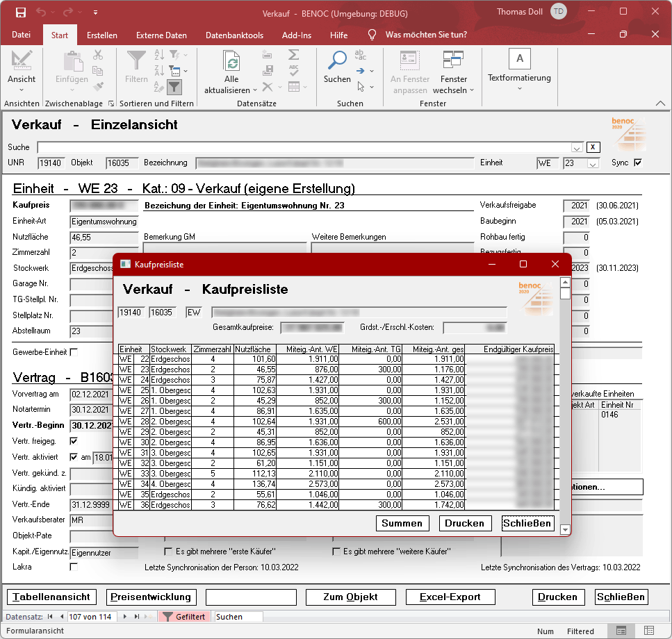The image size is (672, 639).
Task: Toggle the highlighted filter icon in ribbon
Action: click(174, 87)
